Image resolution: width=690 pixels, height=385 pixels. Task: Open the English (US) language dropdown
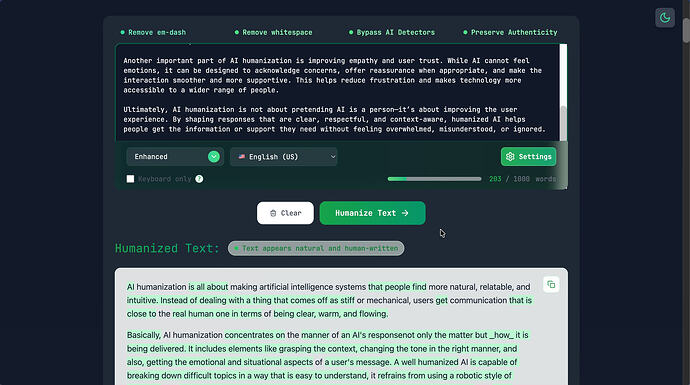coord(284,157)
